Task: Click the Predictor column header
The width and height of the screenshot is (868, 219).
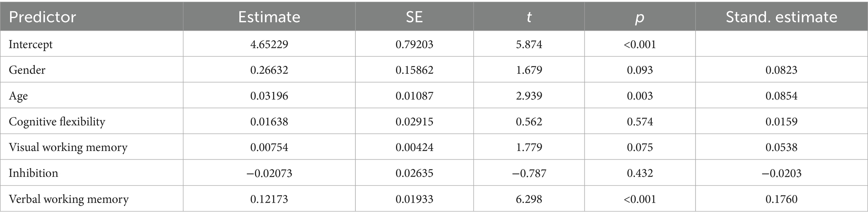Action: coord(42,17)
